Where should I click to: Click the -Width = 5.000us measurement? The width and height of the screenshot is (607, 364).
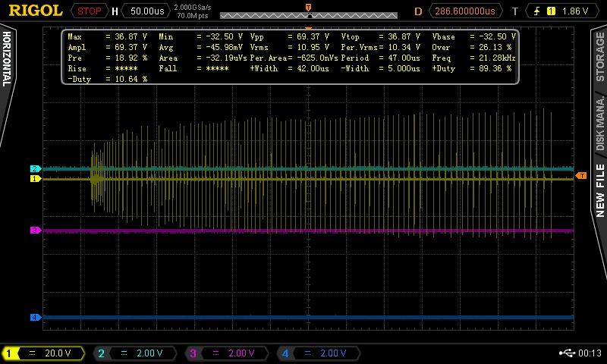381,68
